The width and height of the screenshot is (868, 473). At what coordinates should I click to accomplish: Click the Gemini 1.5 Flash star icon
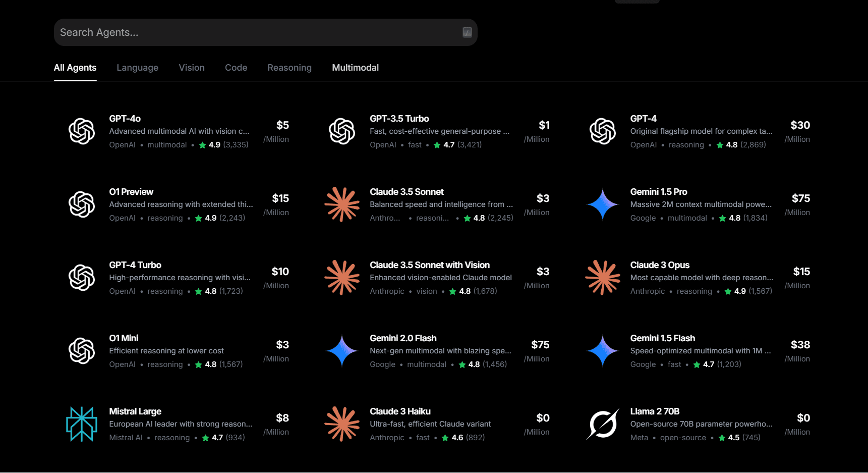(602, 351)
